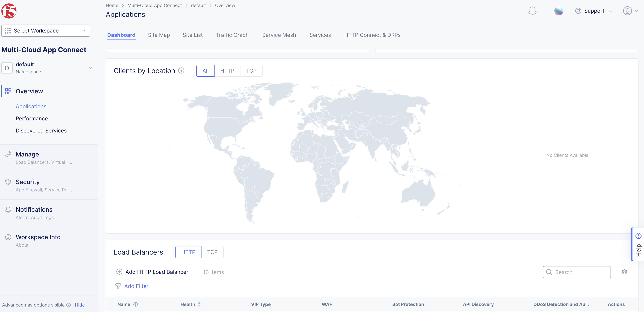Open the Service Mesh tab
The image size is (644, 312).
click(x=279, y=35)
